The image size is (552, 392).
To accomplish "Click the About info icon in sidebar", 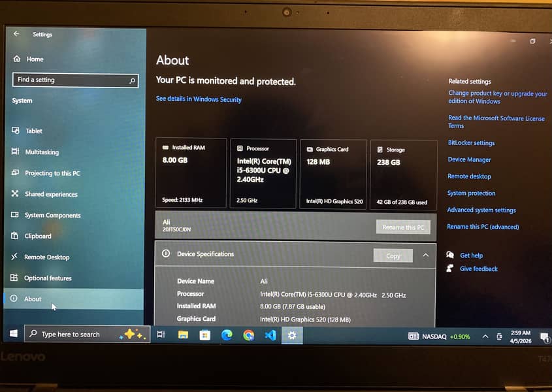I will pos(14,299).
